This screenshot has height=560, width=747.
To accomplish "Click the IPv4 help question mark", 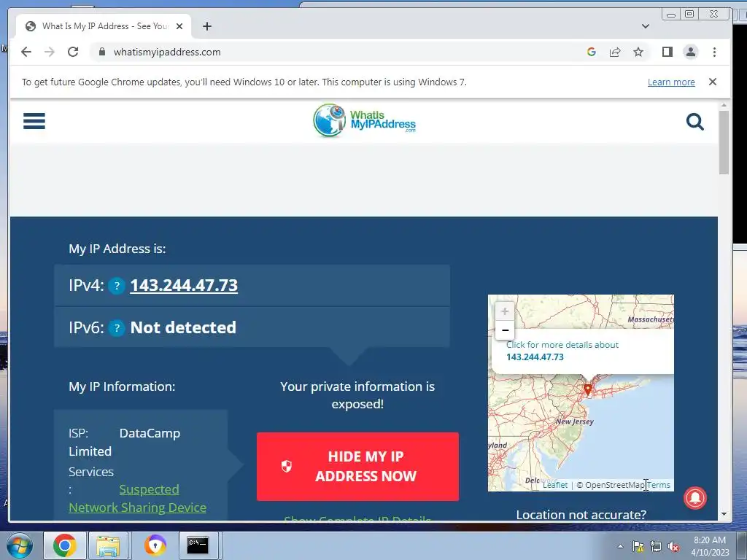I will coord(117,286).
